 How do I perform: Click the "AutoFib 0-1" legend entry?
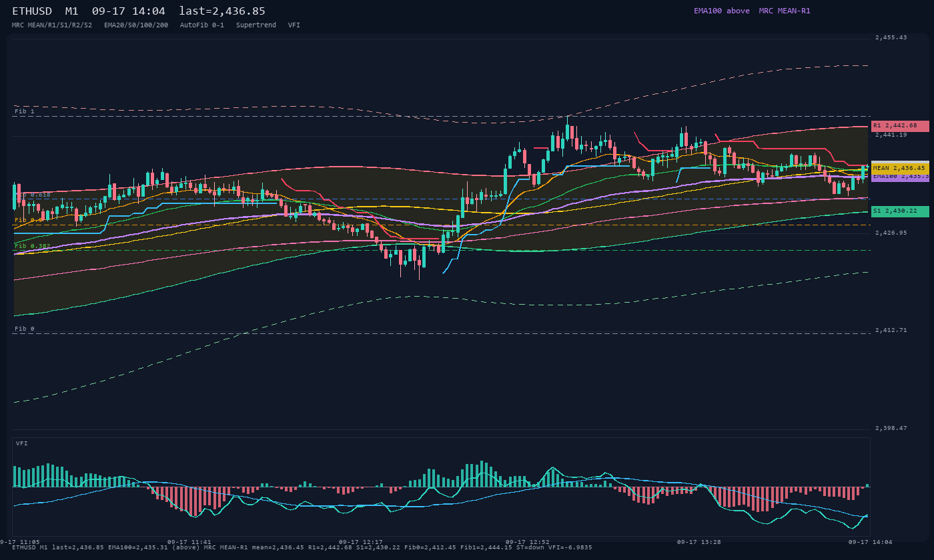coord(202,25)
